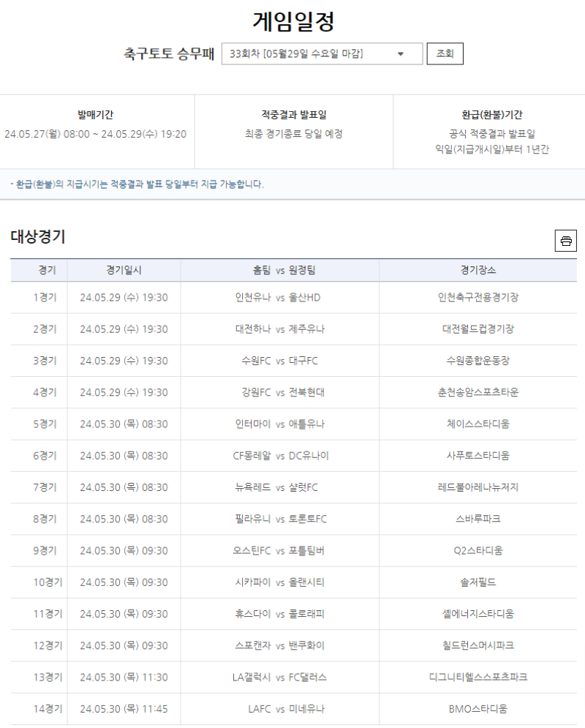Click LA갤럭시 vs FC댈러스 matchup
This screenshot has width=585, height=728.
280,678
